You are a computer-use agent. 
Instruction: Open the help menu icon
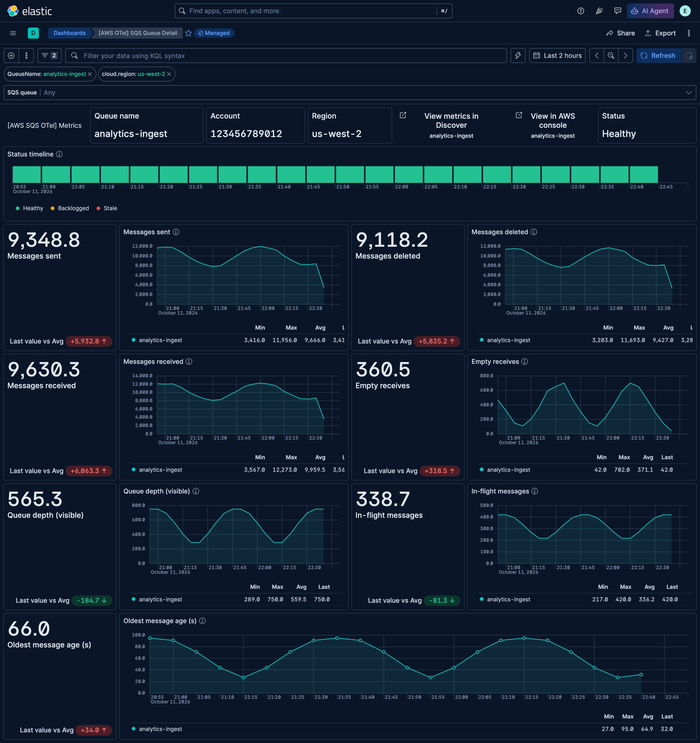580,11
